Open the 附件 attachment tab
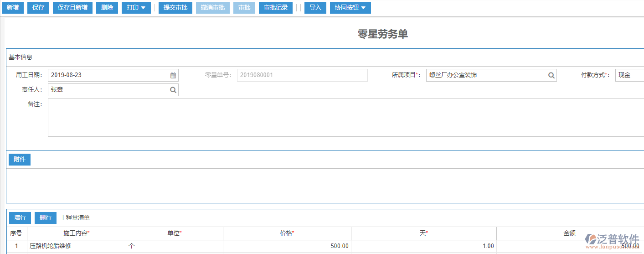 point(20,160)
